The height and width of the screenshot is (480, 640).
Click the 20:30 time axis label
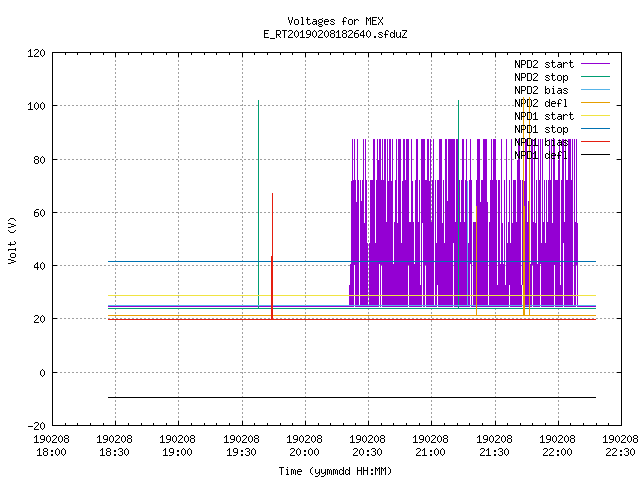pos(368,452)
